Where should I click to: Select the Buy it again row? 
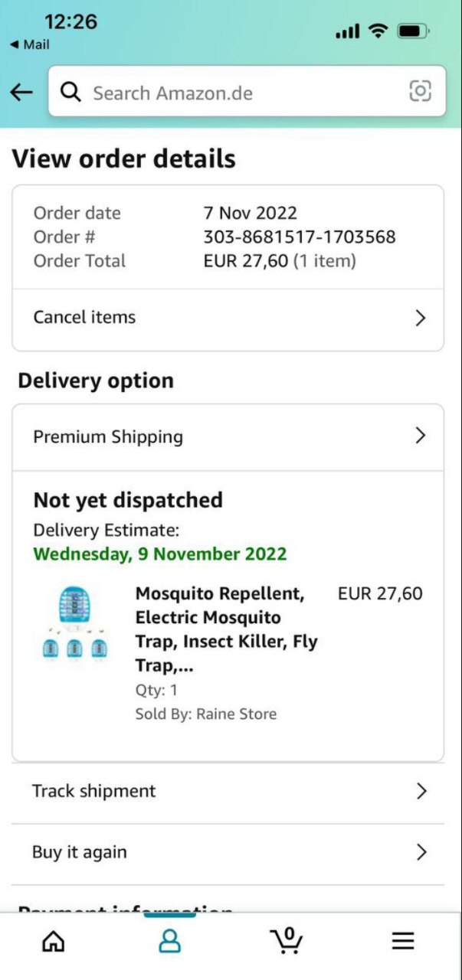tap(80, 852)
